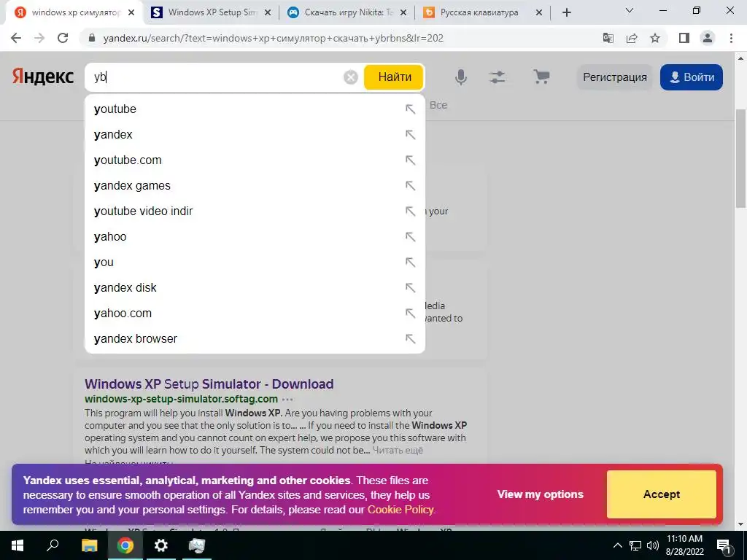Fill the search box with yandex via its arrow
Viewport: 747px width, 560px height.
point(410,135)
